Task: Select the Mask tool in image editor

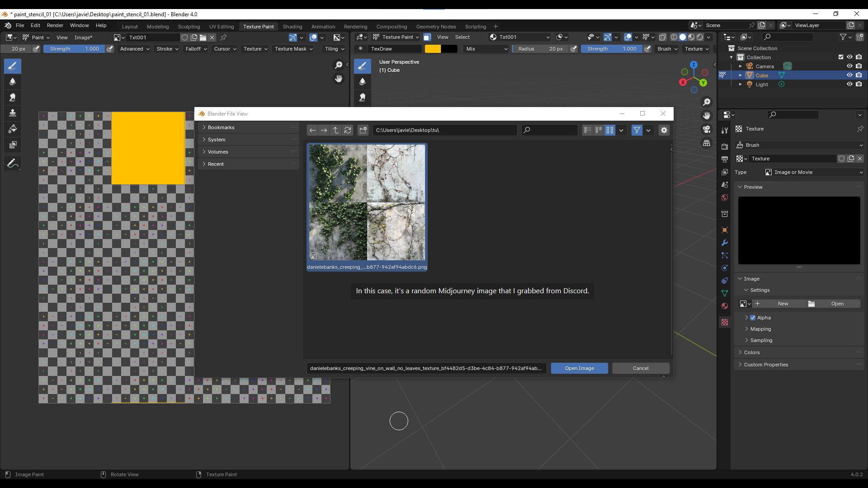Action: [x=13, y=145]
